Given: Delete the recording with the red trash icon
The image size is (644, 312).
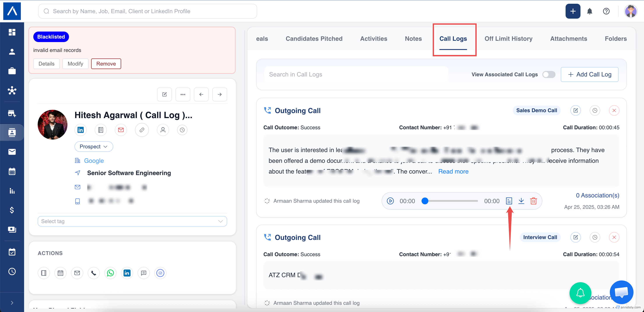Looking at the screenshot, I should [533, 201].
